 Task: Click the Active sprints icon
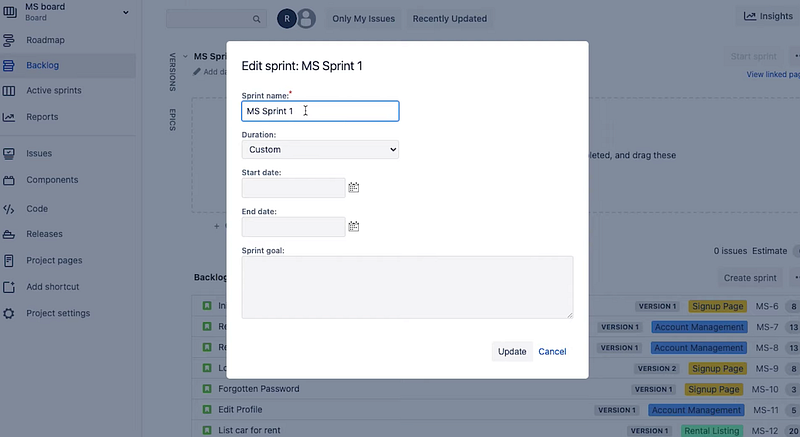tap(9, 91)
